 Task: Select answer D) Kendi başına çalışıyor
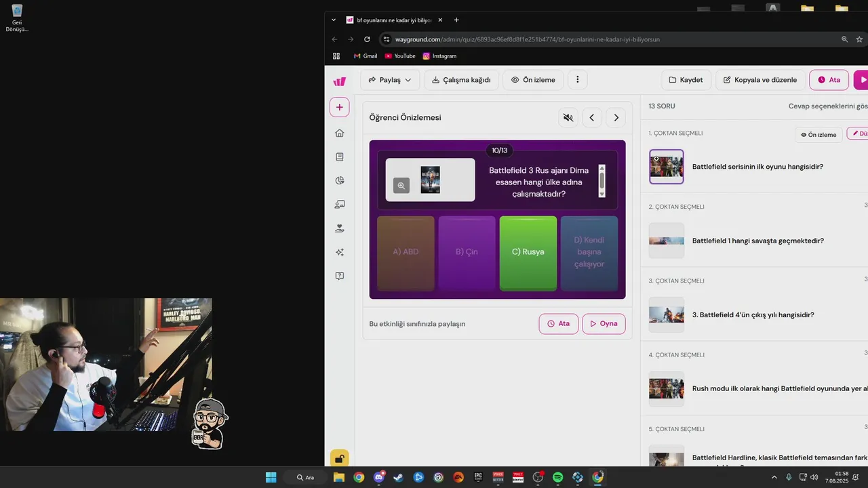(589, 253)
